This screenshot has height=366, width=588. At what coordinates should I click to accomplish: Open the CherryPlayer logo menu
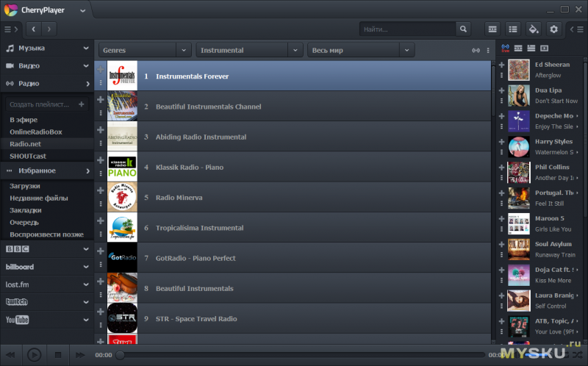point(11,10)
